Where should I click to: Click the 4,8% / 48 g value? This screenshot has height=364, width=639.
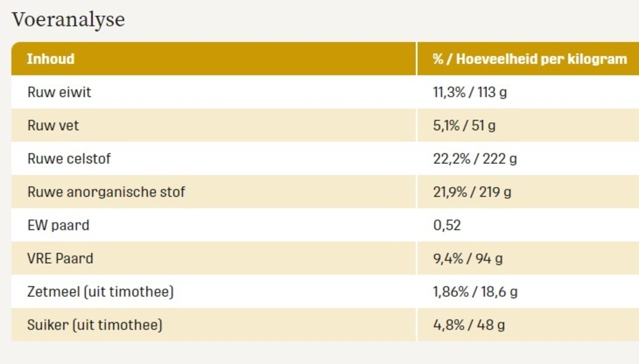pyautogui.click(x=469, y=325)
